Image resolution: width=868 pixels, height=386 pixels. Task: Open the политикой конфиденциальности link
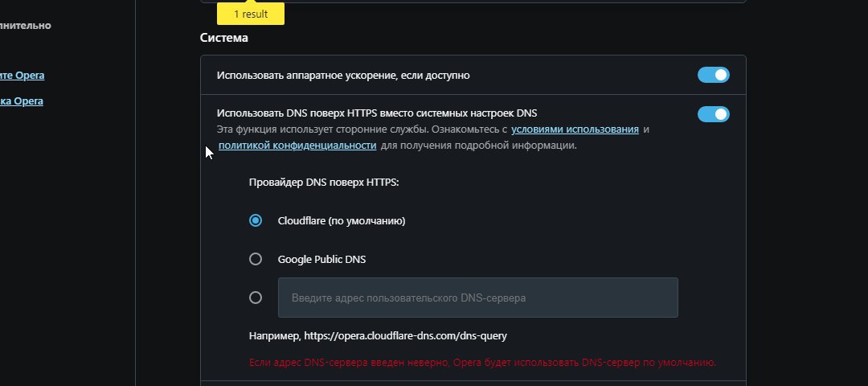point(297,146)
